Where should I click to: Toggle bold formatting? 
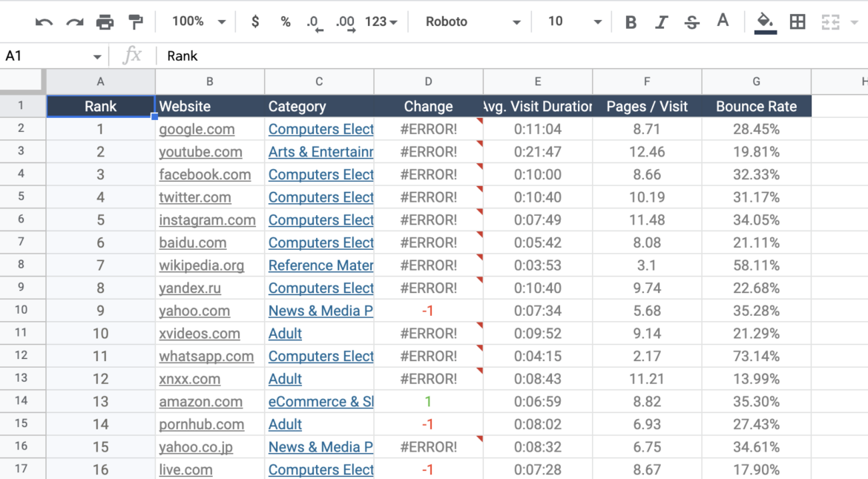point(630,22)
